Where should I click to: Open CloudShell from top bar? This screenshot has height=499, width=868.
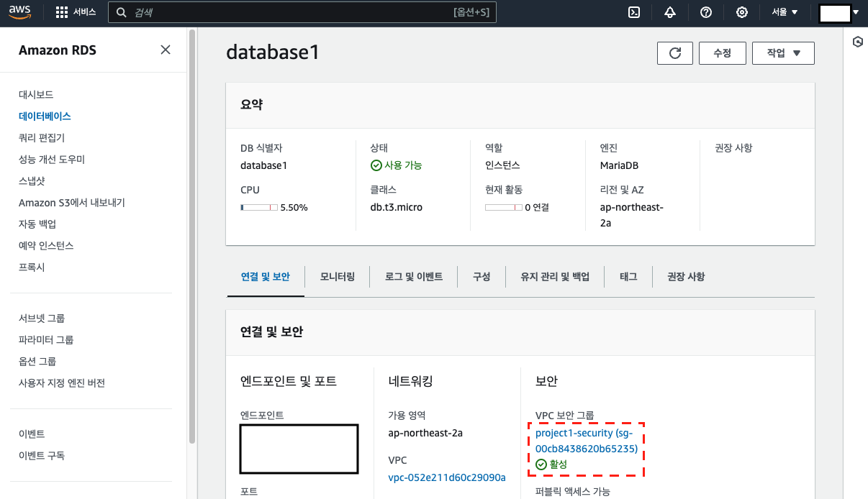[x=634, y=12]
